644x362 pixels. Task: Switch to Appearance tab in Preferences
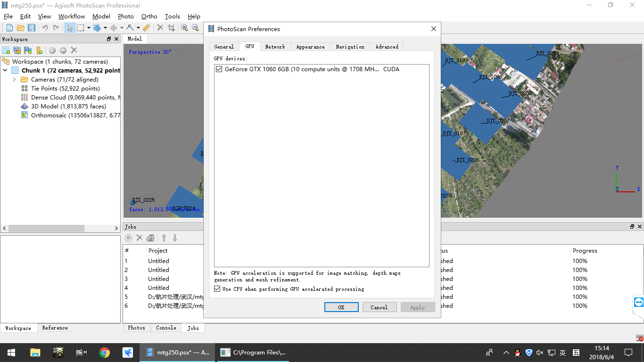(x=311, y=47)
